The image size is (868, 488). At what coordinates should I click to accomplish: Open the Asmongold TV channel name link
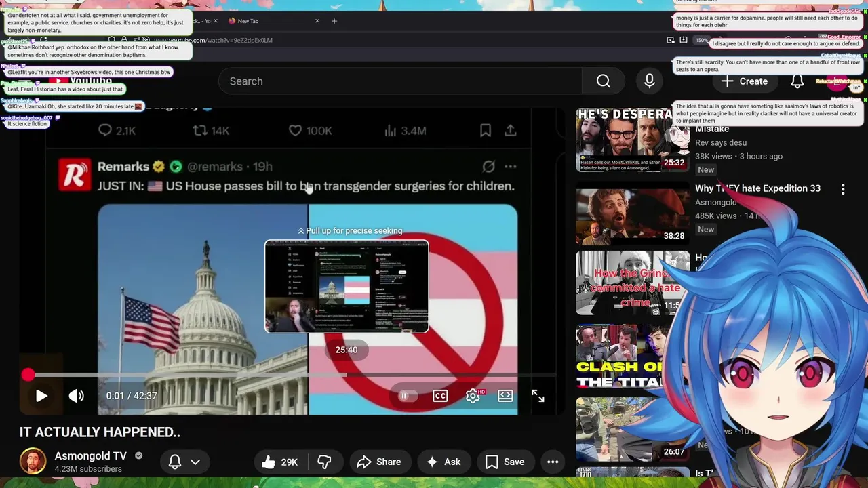[x=91, y=456]
